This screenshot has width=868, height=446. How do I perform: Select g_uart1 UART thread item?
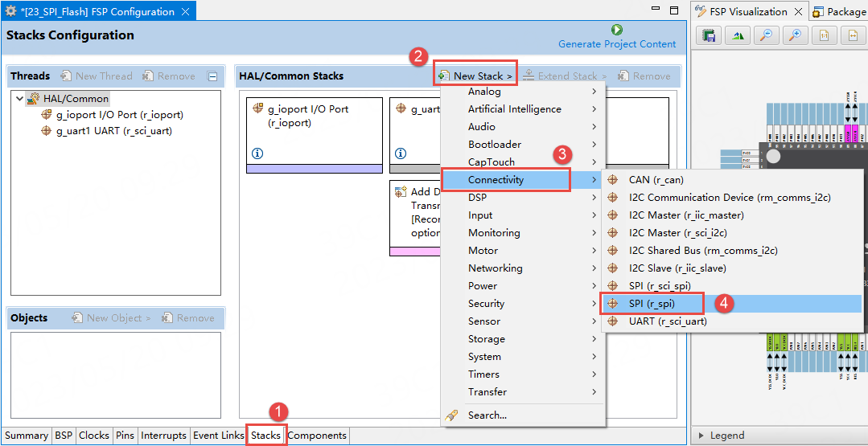click(113, 131)
